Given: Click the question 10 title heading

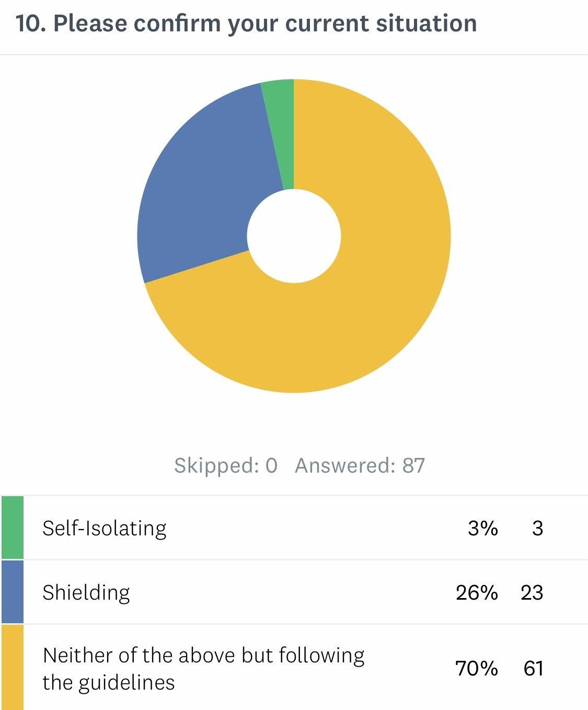Looking at the screenshot, I should pyautogui.click(x=246, y=24).
